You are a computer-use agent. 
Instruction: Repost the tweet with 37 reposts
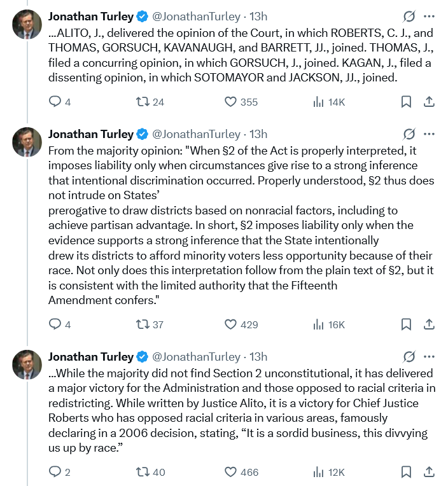tap(143, 324)
